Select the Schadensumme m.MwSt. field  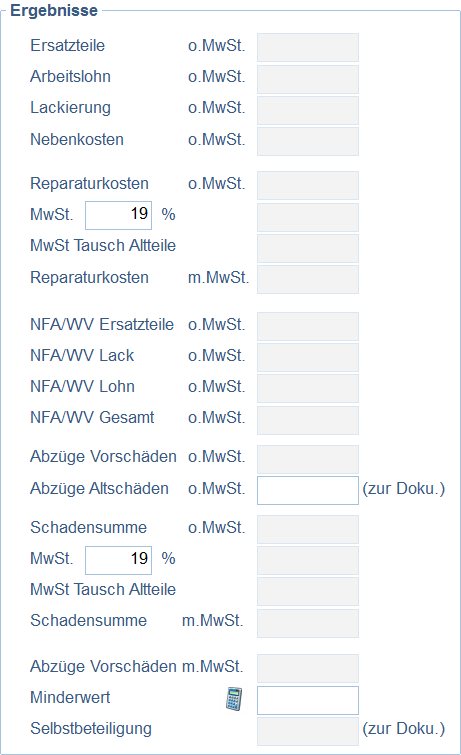[308, 624]
